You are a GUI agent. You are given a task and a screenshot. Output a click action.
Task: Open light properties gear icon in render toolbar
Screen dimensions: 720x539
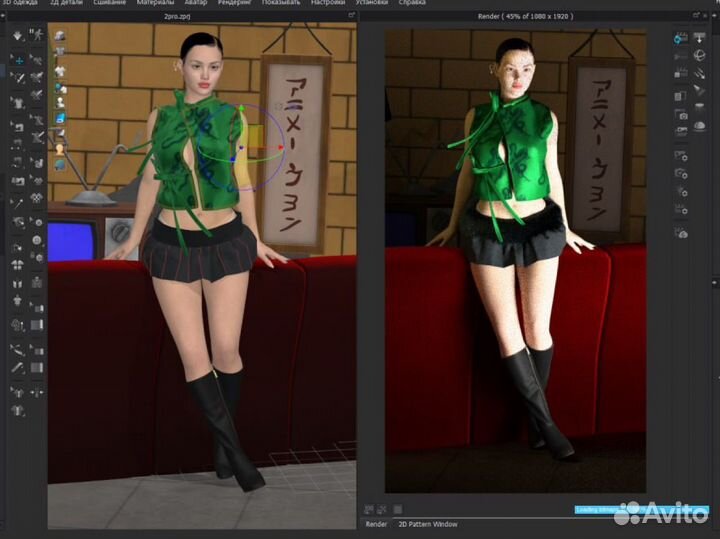pos(681,191)
